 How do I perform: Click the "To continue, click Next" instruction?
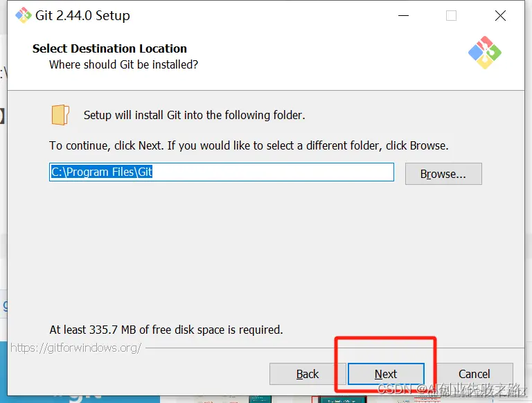[249, 145]
